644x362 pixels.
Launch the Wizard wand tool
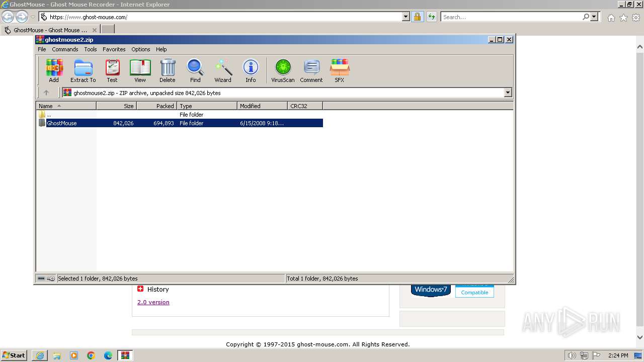223,70
